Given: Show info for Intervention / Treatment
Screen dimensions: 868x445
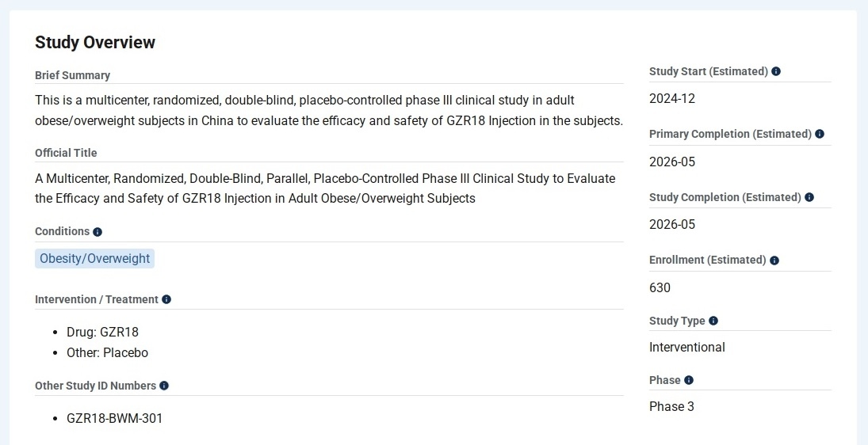Looking at the screenshot, I should click(x=166, y=299).
